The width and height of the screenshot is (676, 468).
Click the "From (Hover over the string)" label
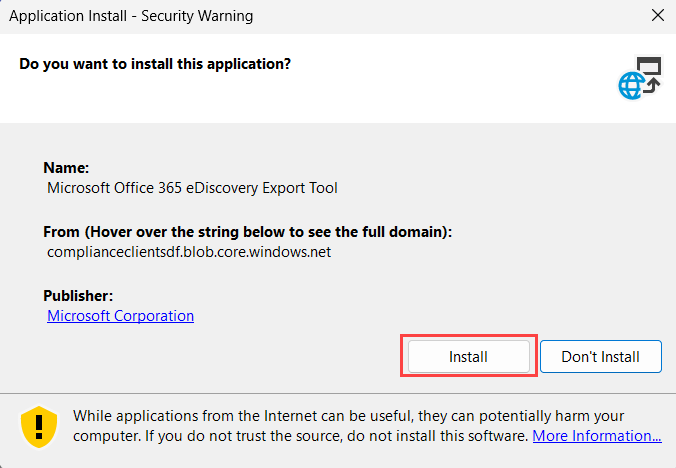click(x=248, y=232)
